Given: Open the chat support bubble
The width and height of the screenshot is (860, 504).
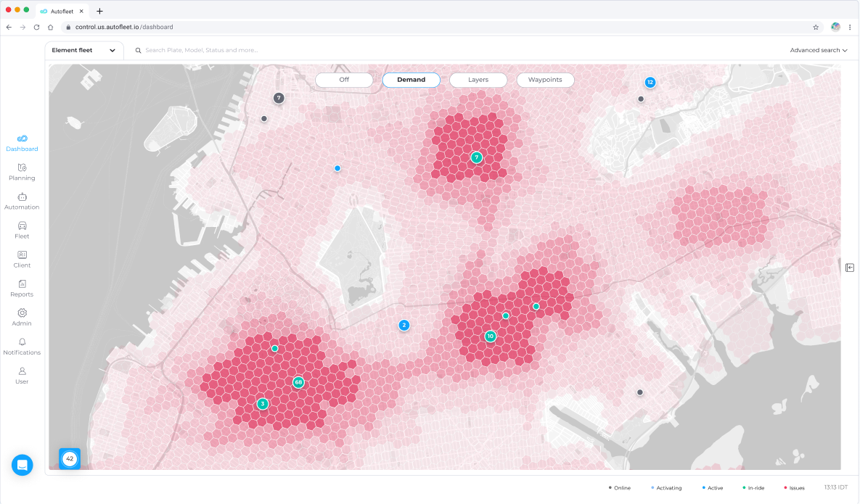Looking at the screenshot, I should click(x=22, y=465).
